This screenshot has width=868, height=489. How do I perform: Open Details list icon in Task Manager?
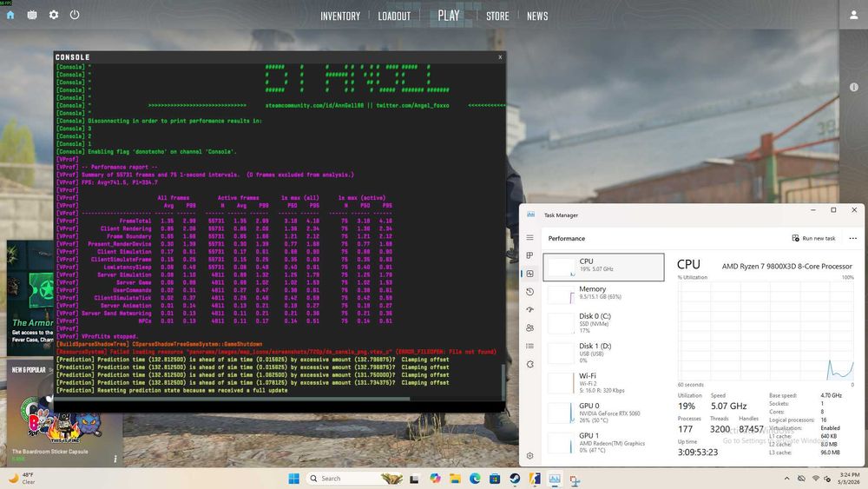pos(529,346)
